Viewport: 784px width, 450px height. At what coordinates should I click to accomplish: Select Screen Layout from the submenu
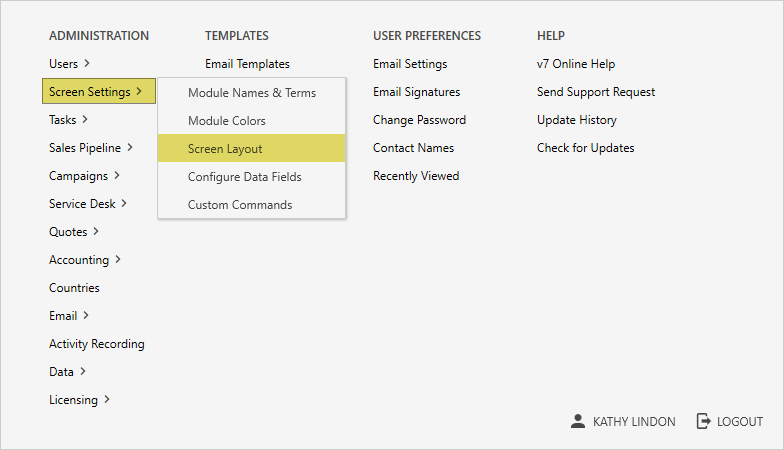225,149
